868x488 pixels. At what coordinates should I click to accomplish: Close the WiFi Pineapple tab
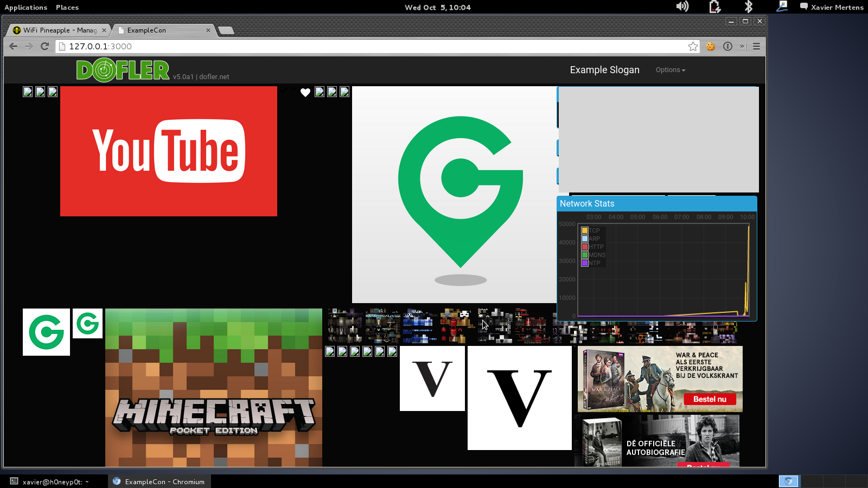coord(104,30)
